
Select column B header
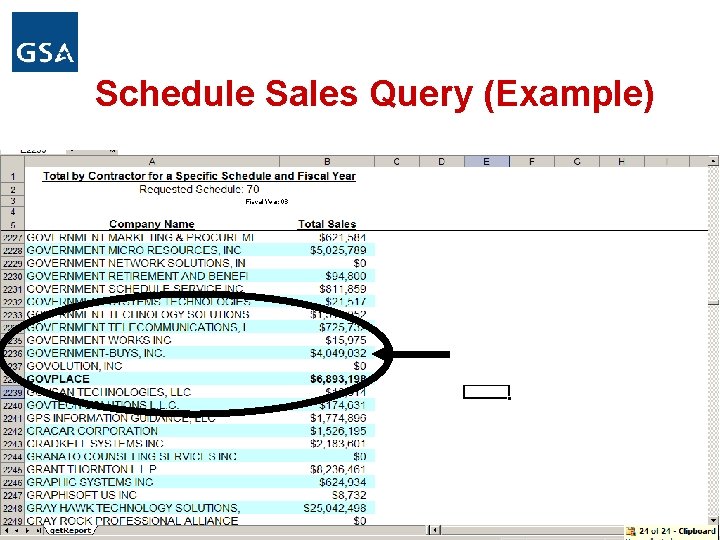click(327, 161)
